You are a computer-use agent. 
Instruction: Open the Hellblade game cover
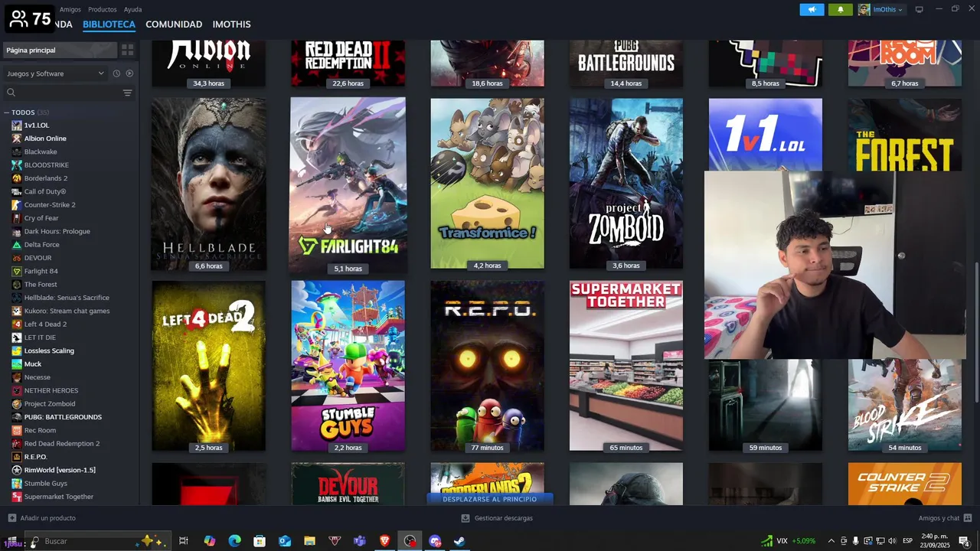[209, 184]
